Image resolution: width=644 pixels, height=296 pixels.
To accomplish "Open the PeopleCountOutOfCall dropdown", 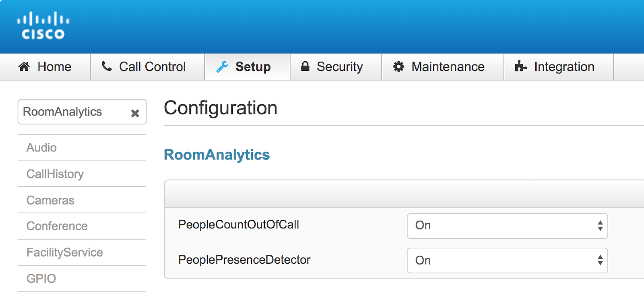I will (x=507, y=226).
